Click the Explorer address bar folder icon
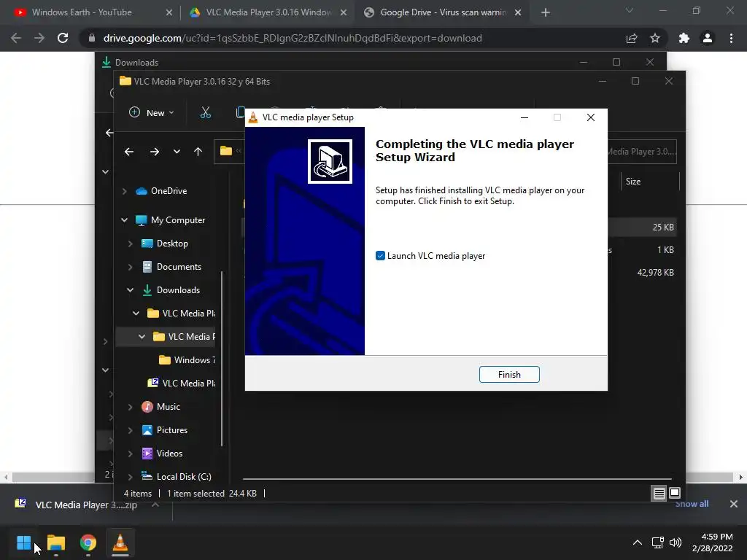Image resolution: width=747 pixels, height=560 pixels. tap(226, 151)
